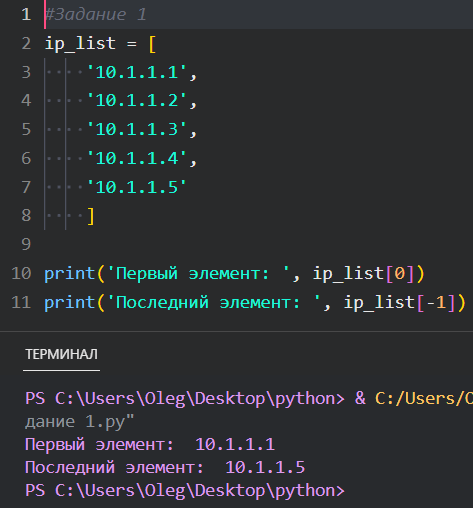Click the print keyword on line 11

[x=70, y=303]
